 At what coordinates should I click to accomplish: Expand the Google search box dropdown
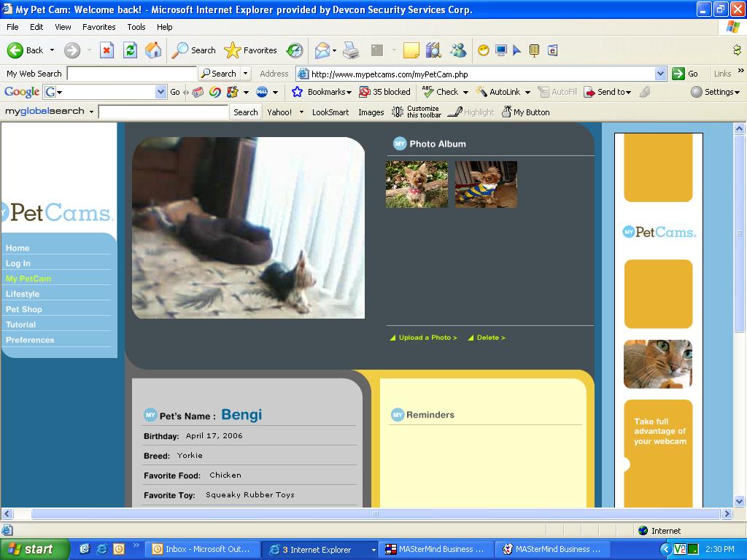coord(160,92)
